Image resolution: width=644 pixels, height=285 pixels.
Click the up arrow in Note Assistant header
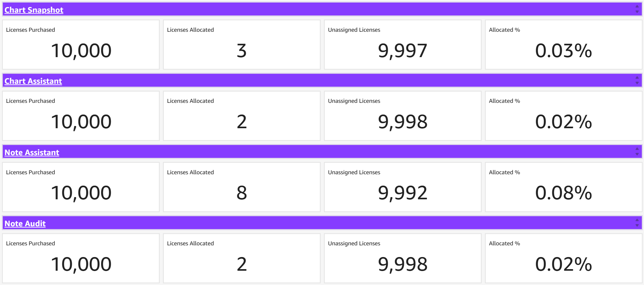point(637,149)
